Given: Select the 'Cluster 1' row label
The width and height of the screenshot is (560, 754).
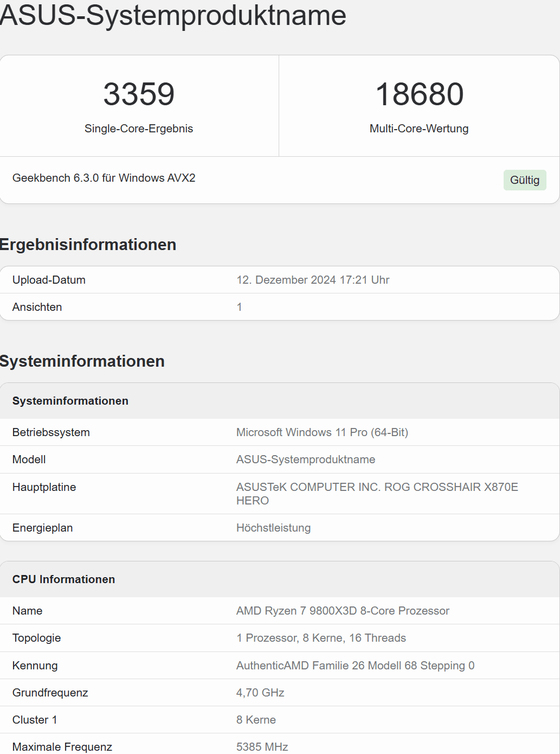Looking at the screenshot, I should click(x=35, y=720).
